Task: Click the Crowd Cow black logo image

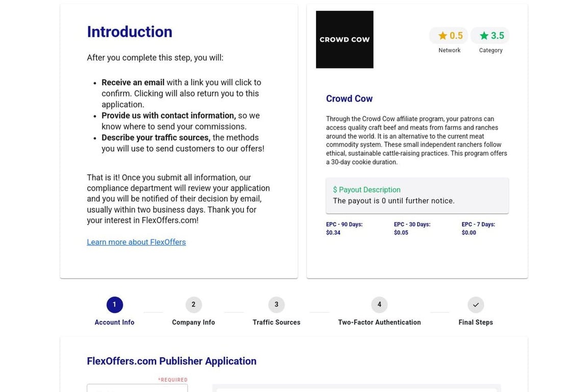Action: 345,39
